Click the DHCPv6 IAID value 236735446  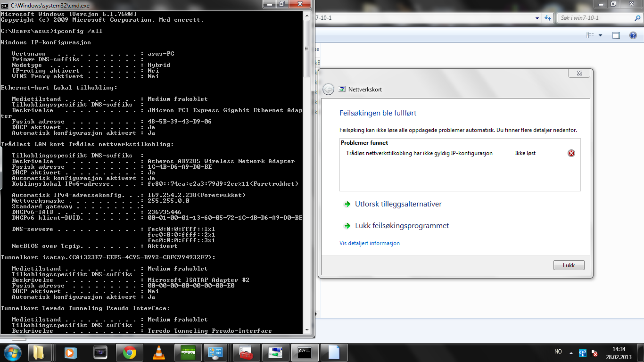coord(165,212)
